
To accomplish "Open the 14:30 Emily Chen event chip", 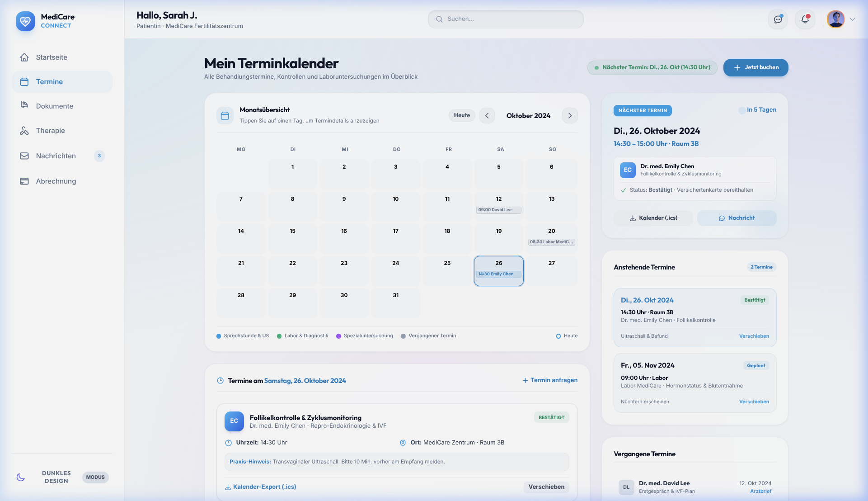I will click(499, 274).
